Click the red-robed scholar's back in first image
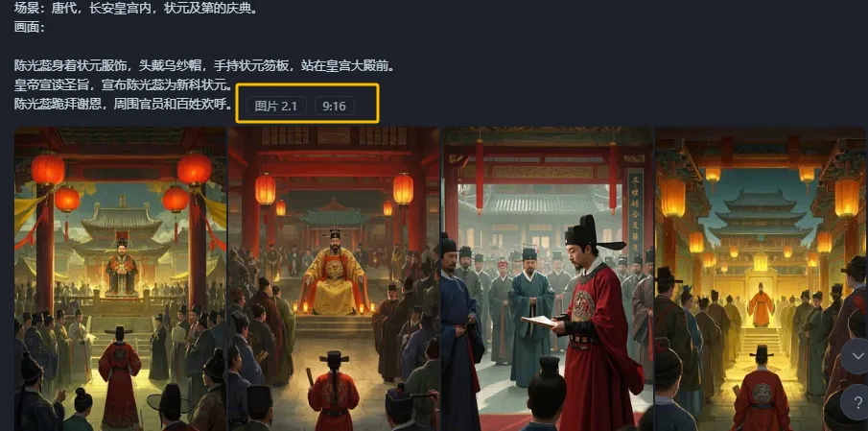This screenshot has height=431, width=868. (120, 376)
